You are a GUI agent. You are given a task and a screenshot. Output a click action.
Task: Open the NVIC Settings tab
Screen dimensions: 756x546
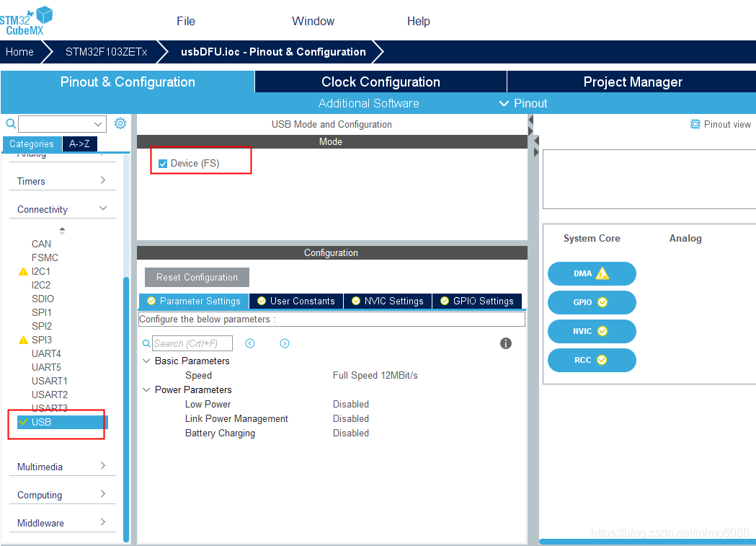coord(388,301)
